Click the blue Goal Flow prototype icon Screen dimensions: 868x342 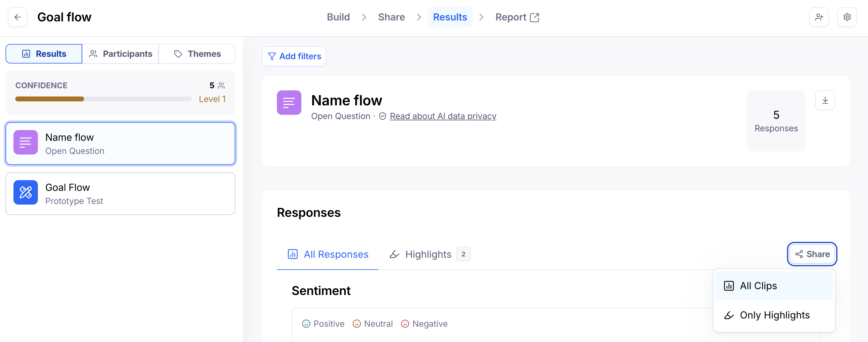pos(26,193)
